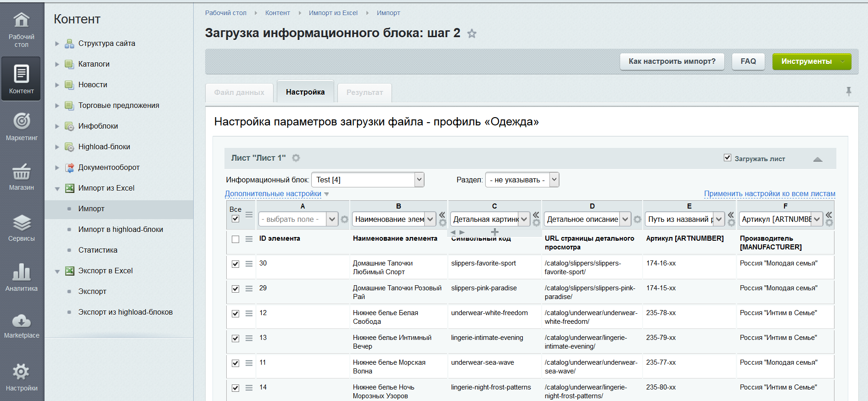Open the Раздел dropdown
Image resolution: width=868 pixels, height=401 pixels.
coord(522,180)
